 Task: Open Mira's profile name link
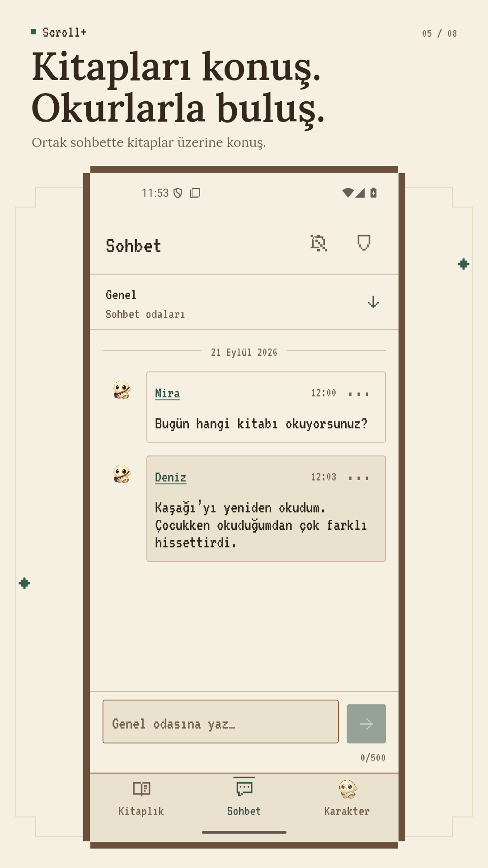167,393
